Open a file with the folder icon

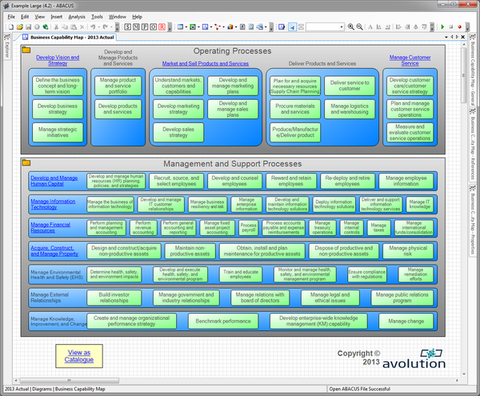20,27
